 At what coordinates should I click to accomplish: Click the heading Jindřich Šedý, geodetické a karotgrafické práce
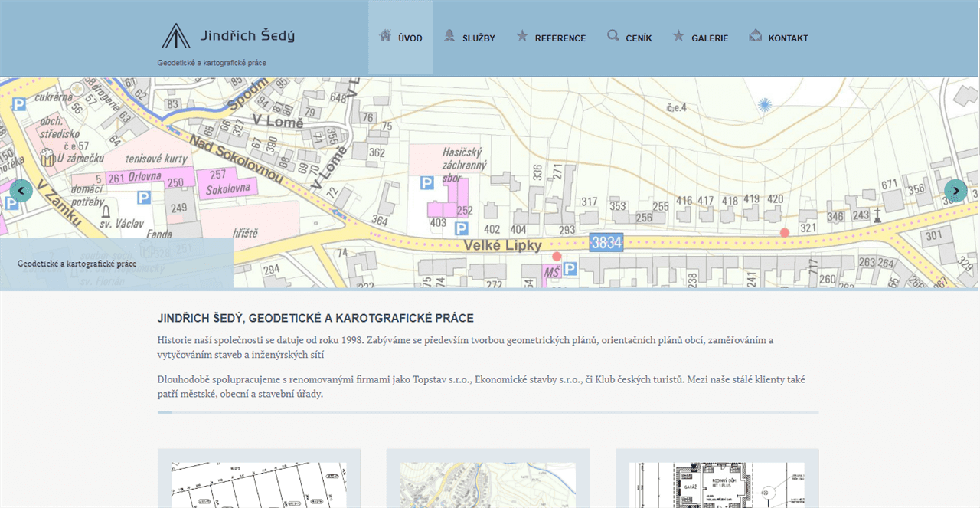coord(315,318)
